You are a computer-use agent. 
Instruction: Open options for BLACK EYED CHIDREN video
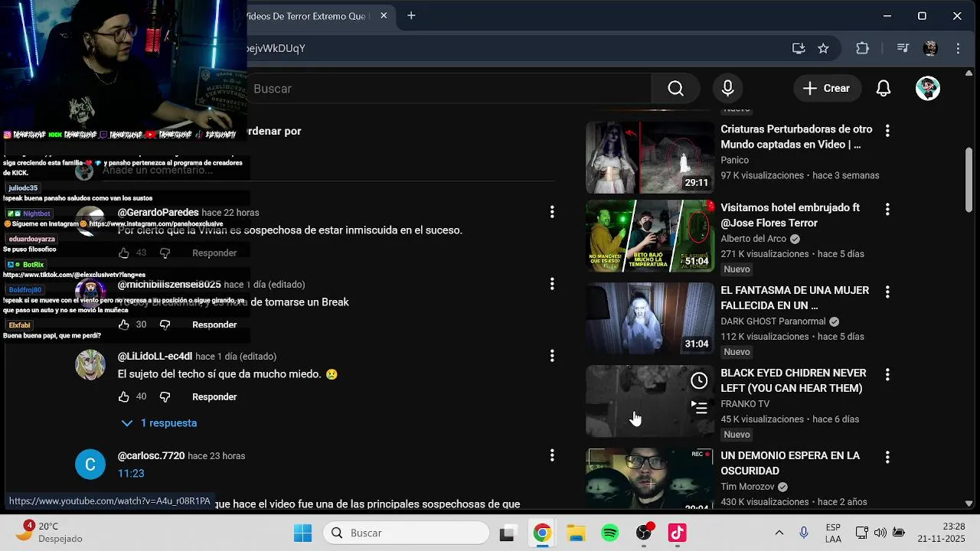[x=887, y=374]
